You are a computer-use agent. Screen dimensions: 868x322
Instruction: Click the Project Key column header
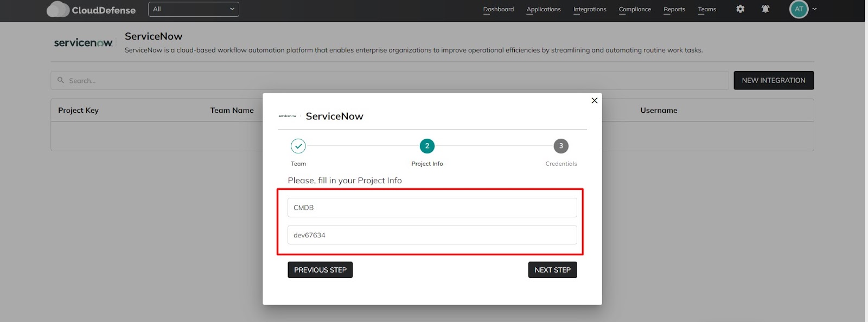(x=79, y=110)
